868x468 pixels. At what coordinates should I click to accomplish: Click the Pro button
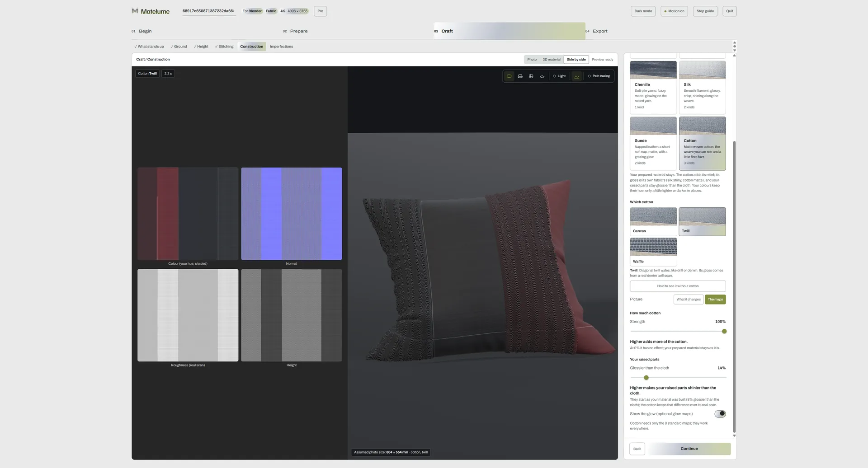click(x=320, y=11)
